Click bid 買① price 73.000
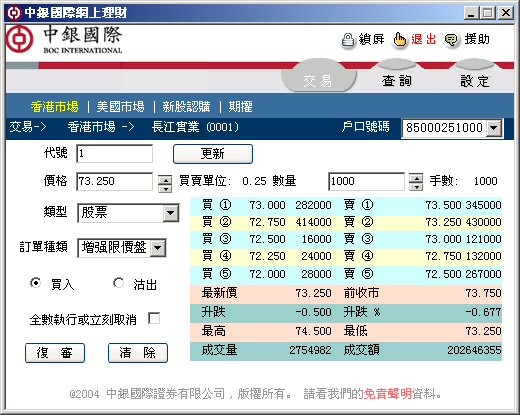520x415 pixels. click(267, 205)
